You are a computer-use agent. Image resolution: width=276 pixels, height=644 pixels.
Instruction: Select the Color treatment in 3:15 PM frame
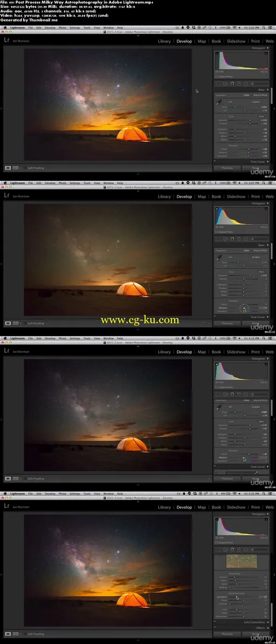[x=246, y=400]
